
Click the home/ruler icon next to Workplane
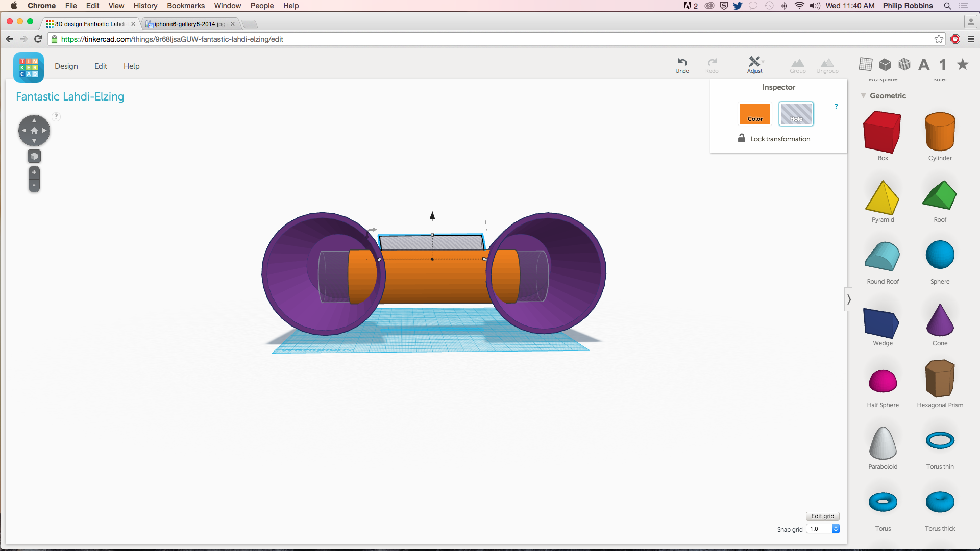942,65
